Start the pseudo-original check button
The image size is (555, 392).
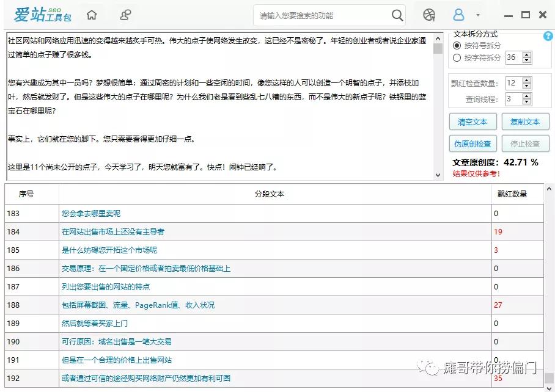pyautogui.click(x=472, y=144)
